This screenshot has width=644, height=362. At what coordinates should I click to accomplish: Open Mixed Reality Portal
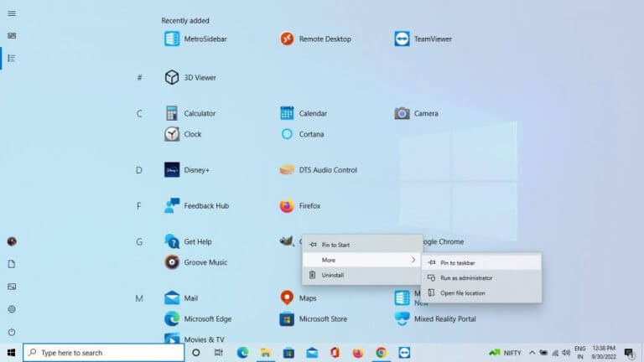435,319
